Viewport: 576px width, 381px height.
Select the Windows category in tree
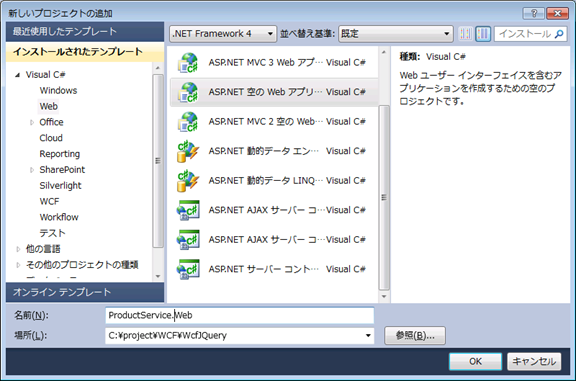pyautogui.click(x=58, y=90)
